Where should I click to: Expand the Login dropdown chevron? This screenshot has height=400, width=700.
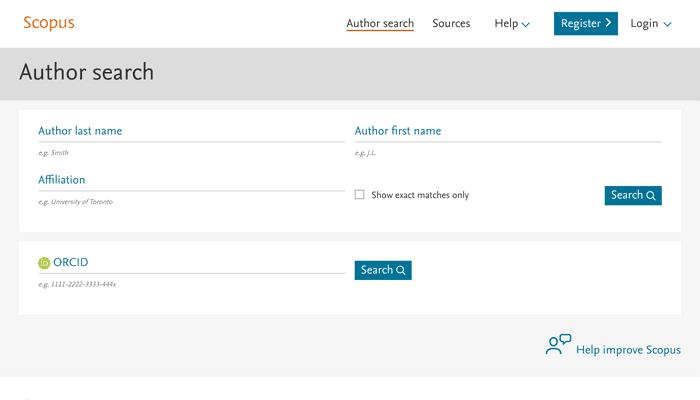[x=667, y=25]
